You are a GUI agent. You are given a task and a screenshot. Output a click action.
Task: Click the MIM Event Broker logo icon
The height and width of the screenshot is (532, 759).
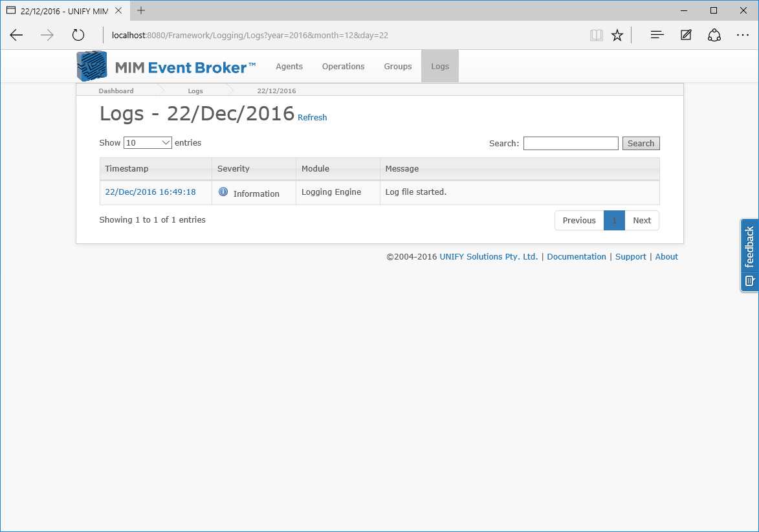(x=92, y=66)
